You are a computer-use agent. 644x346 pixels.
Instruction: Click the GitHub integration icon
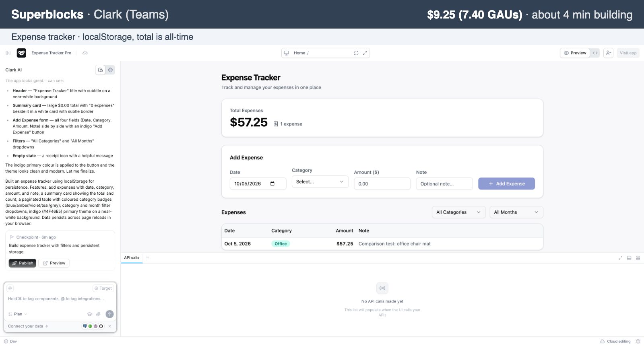101,326
